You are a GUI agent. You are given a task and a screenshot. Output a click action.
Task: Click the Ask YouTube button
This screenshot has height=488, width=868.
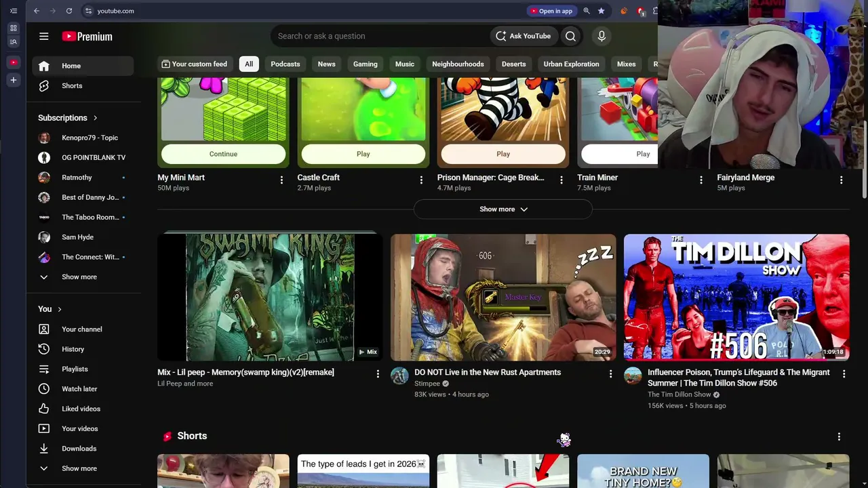pos(524,37)
